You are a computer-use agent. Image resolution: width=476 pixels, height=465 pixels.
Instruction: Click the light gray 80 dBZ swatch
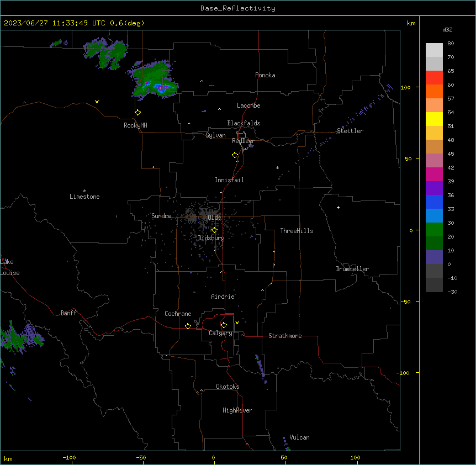click(x=434, y=50)
